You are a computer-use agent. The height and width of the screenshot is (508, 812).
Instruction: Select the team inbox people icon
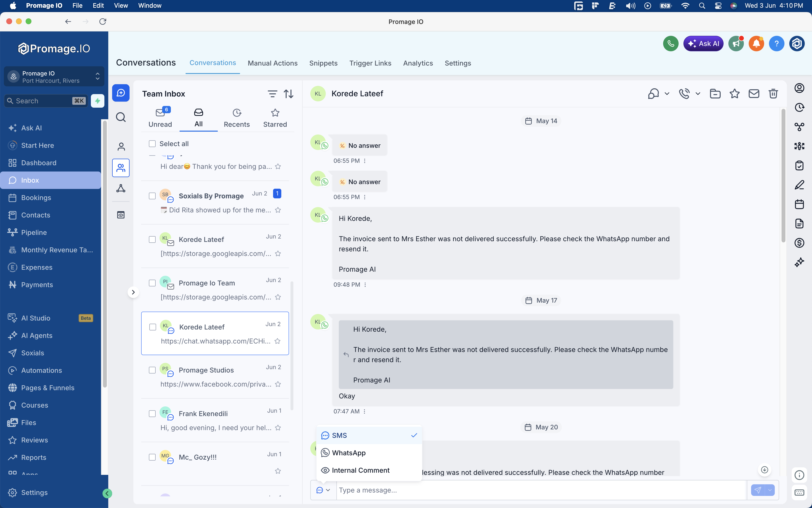pyautogui.click(x=121, y=168)
